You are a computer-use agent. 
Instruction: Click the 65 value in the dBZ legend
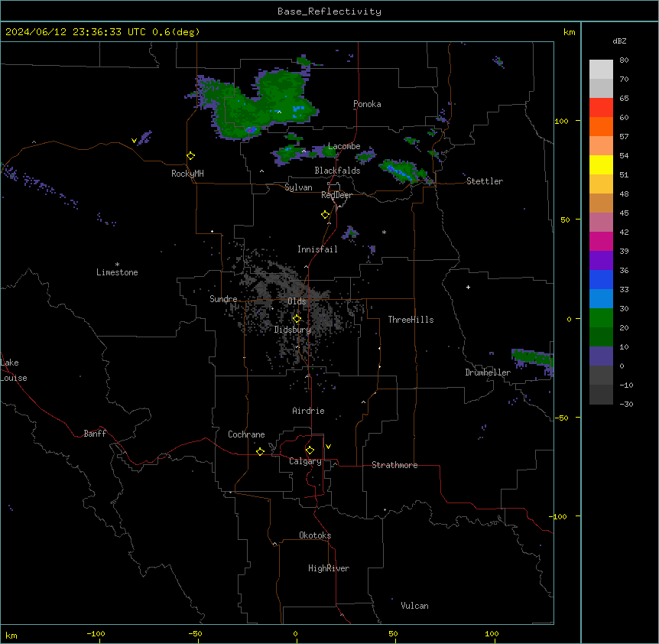tap(624, 99)
